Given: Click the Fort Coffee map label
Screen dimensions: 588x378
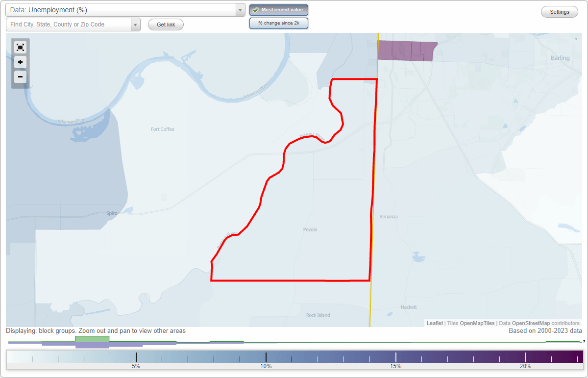Looking at the screenshot, I should [x=163, y=129].
